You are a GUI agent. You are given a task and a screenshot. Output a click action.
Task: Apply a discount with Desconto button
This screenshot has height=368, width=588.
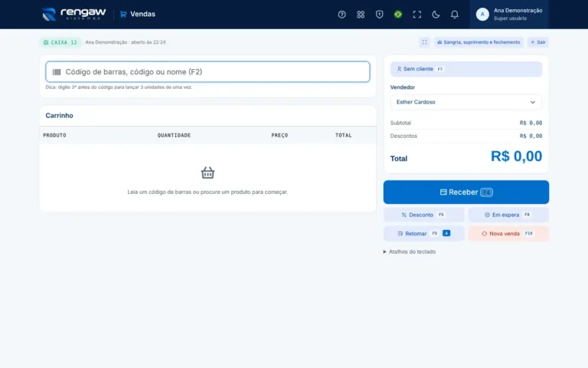(423, 215)
